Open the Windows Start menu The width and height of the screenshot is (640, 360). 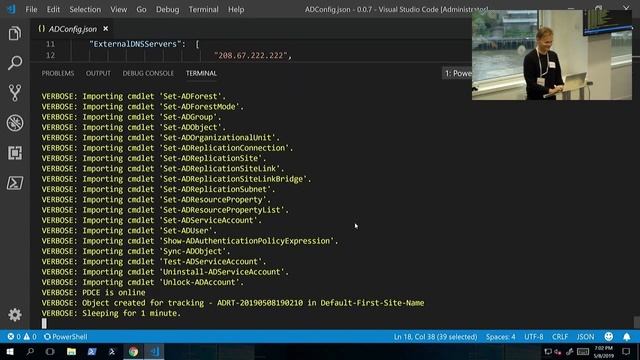click(10, 351)
